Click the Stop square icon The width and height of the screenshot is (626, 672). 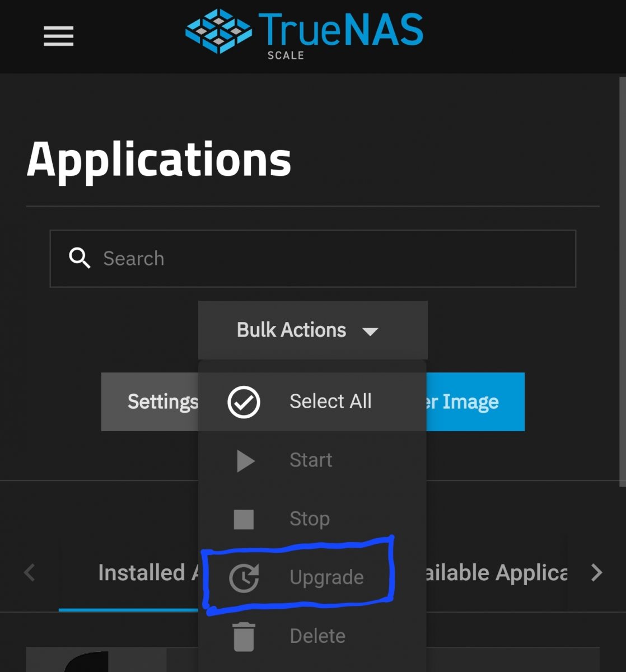[x=244, y=519]
